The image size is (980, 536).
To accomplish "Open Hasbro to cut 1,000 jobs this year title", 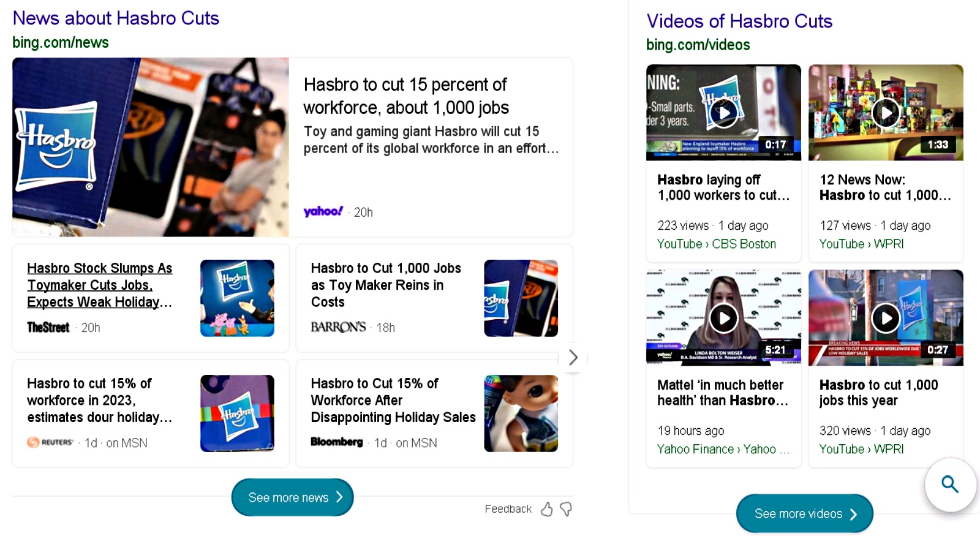I will click(x=879, y=393).
